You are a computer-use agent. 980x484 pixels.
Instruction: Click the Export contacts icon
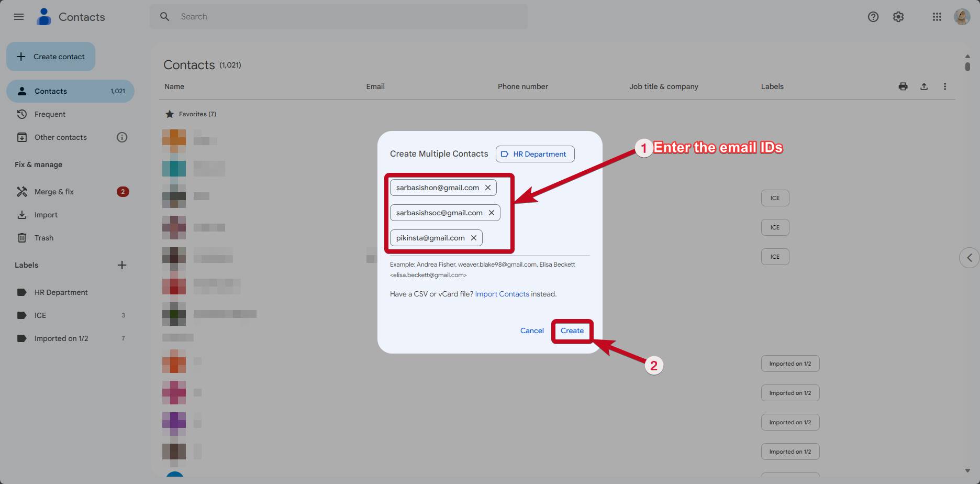tap(924, 86)
